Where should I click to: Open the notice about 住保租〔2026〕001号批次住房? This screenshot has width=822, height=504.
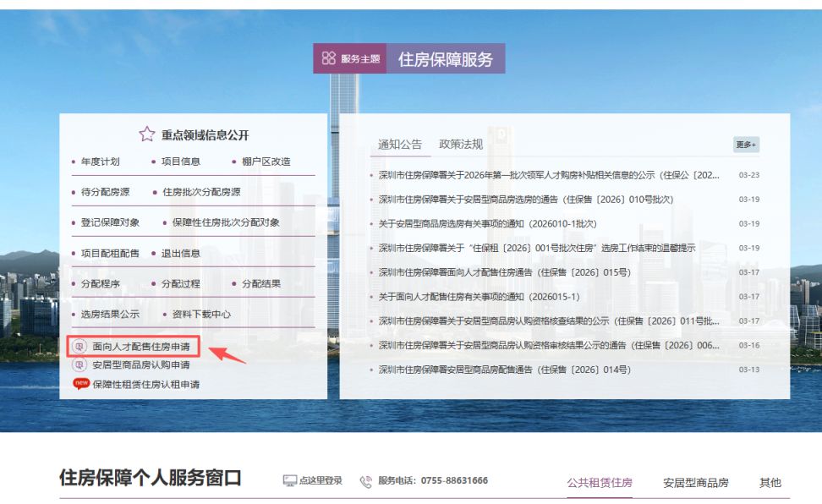click(531, 249)
